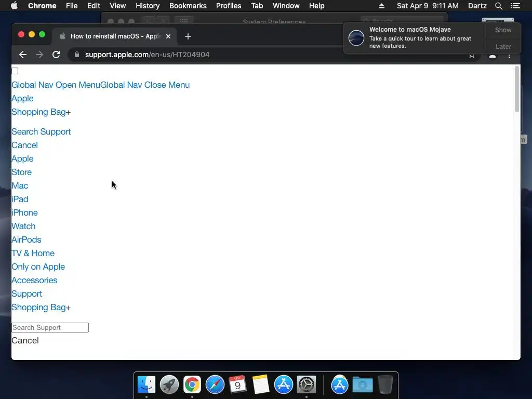The image size is (532, 399).
Task: Open the Support link
Action: [27, 294]
